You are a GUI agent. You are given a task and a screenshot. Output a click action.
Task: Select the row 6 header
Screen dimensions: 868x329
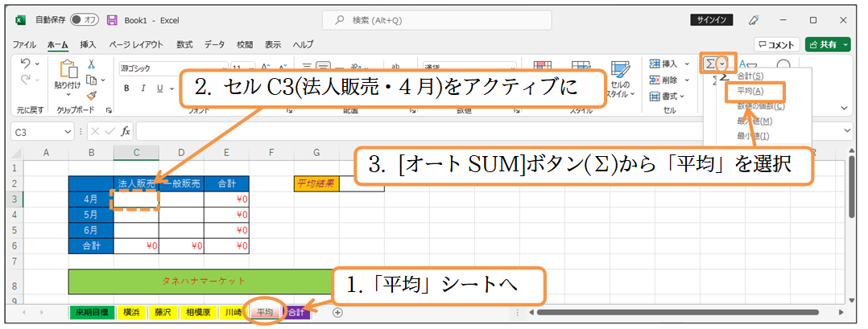coord(16,246)
